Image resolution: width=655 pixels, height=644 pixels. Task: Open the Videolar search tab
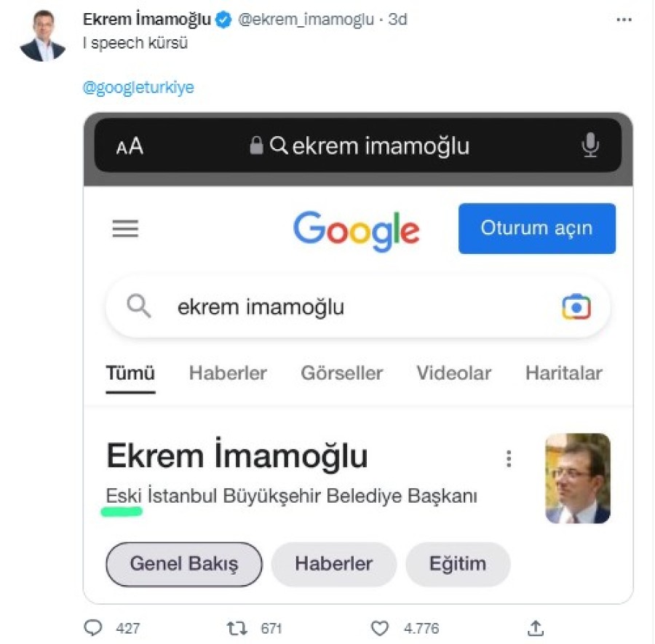click(x=453, y=373)
